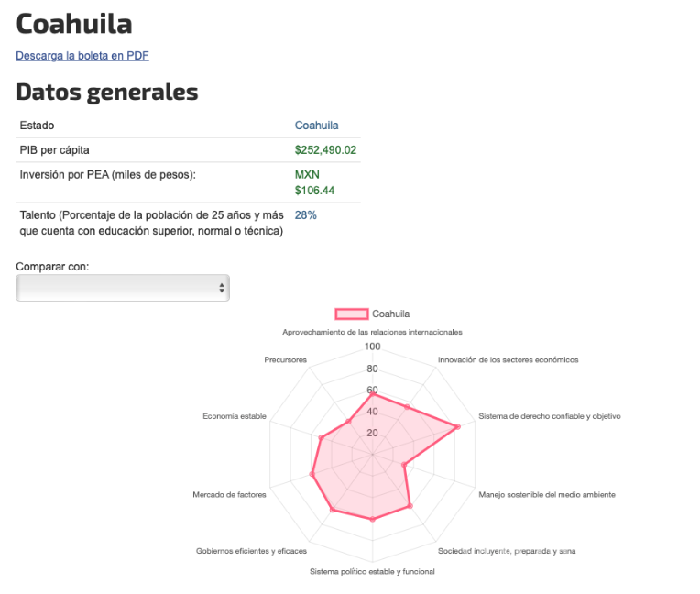Click the radar point for Sistema de derecho confiable
Image resolution: width=700 pixels, height=594 pixels.
(x=457, y=427)
